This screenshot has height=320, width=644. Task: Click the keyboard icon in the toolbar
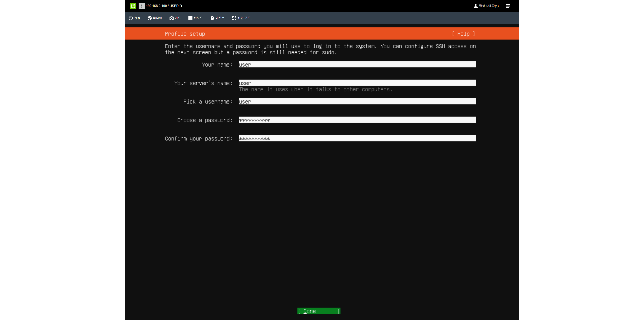click(x=190, y=18)
